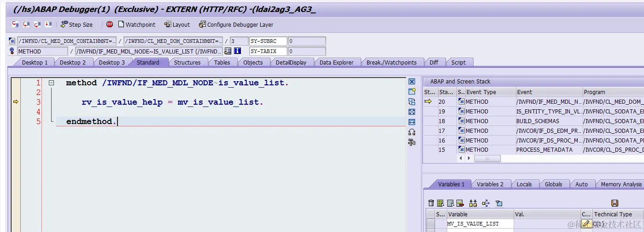The height and width of the screenshot is (232, 644).
Task: Click the save disk icon in variables panel
Action: (x=615, y=203)
